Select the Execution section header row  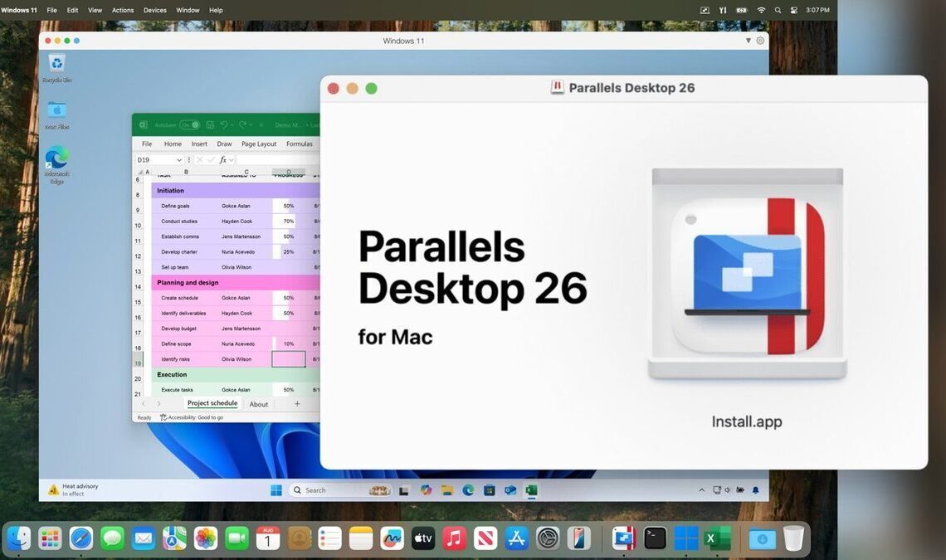click(x=236, y=374)
